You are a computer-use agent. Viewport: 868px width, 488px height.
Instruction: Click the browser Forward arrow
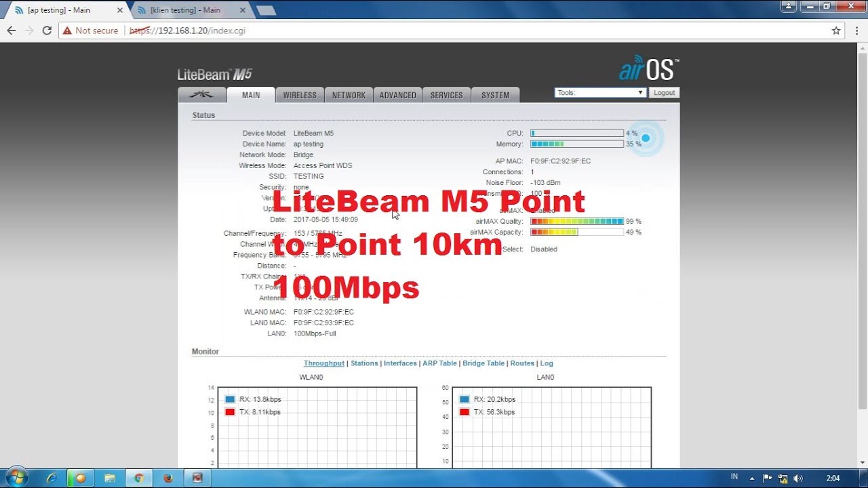pyautogui.click(x=28, y=30)
